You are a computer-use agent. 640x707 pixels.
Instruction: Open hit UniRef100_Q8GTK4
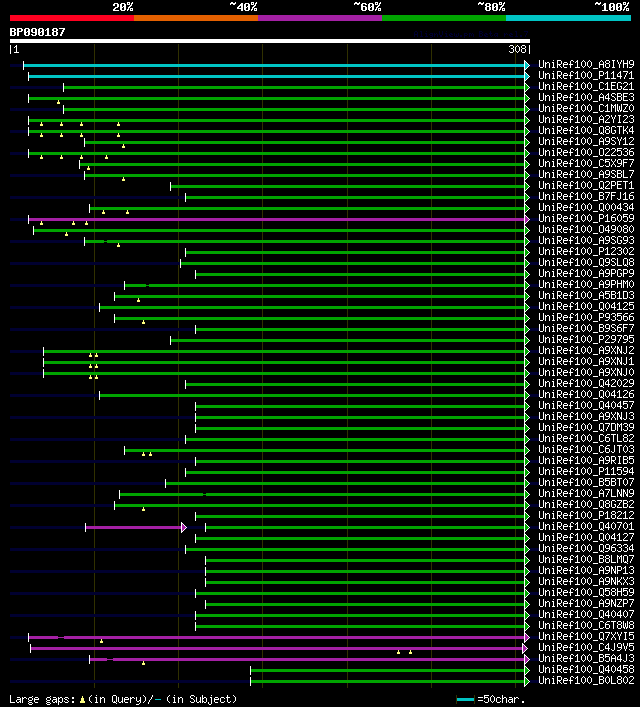[586, 130]
